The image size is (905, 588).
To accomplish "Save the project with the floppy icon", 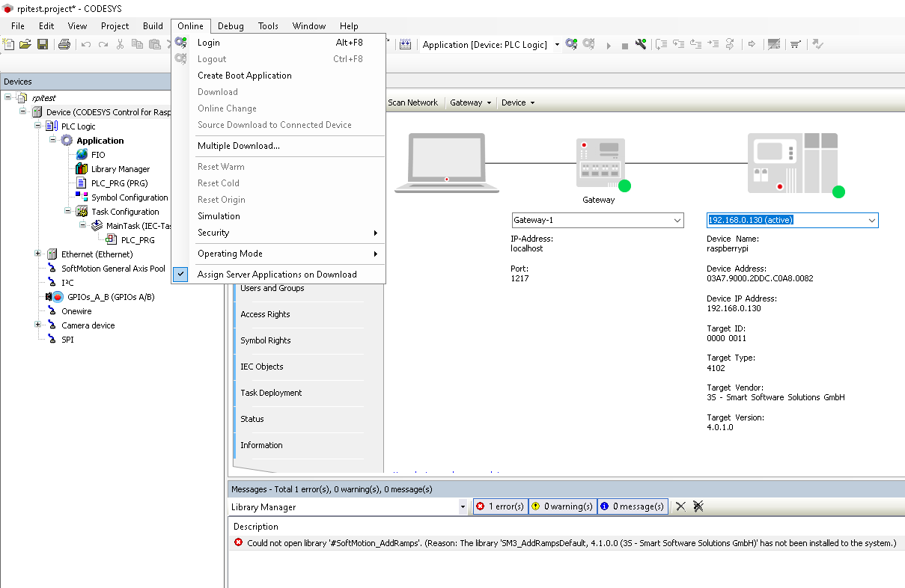I will (x=43, y=45).
